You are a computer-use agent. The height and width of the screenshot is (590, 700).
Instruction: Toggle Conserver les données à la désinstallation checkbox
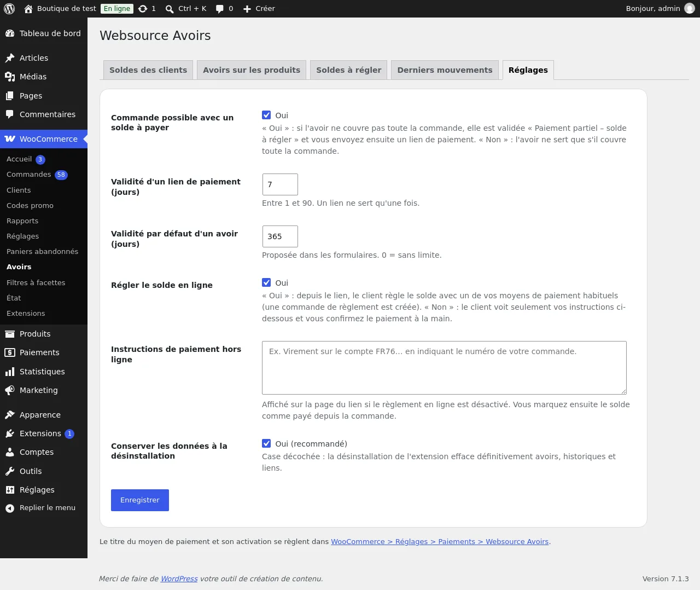pos(266,443)
